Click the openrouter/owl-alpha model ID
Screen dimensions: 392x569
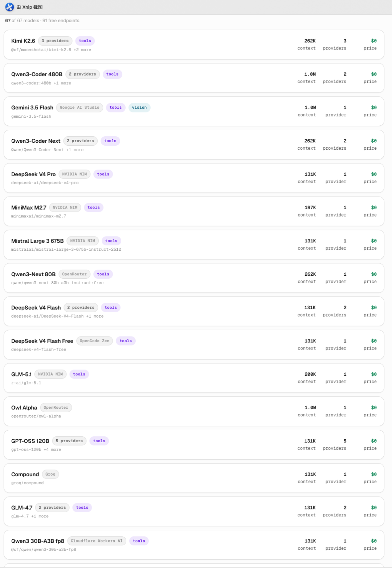tap(36, 416)
